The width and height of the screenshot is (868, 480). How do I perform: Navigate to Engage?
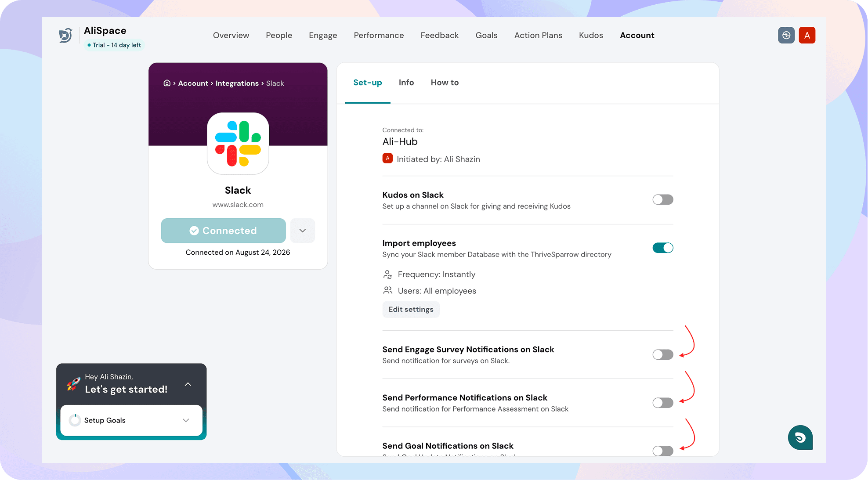[323, 35]
